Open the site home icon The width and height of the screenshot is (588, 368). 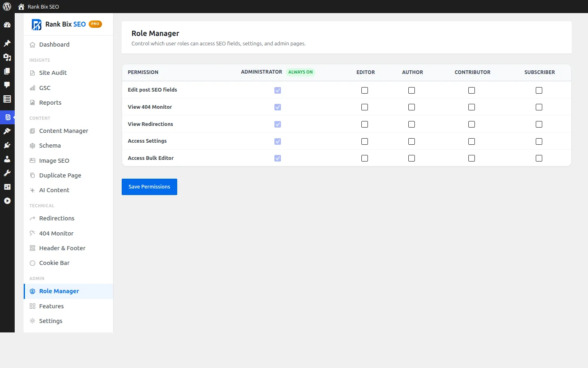pos(21,7)
